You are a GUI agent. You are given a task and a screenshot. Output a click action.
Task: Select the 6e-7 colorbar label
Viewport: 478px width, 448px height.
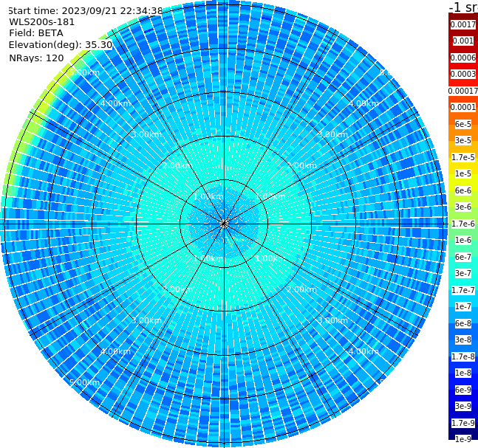click(463, 257)
